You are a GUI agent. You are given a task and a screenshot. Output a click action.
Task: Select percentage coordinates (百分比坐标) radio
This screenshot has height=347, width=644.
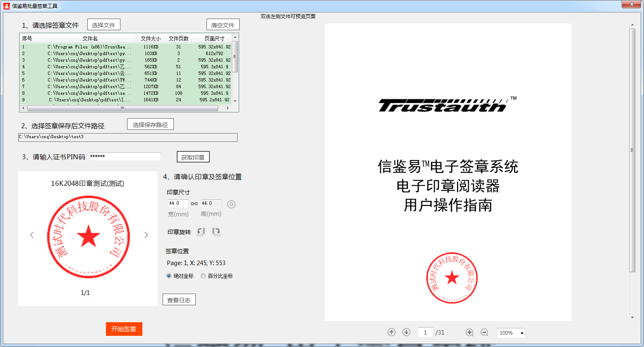[203, 276]
